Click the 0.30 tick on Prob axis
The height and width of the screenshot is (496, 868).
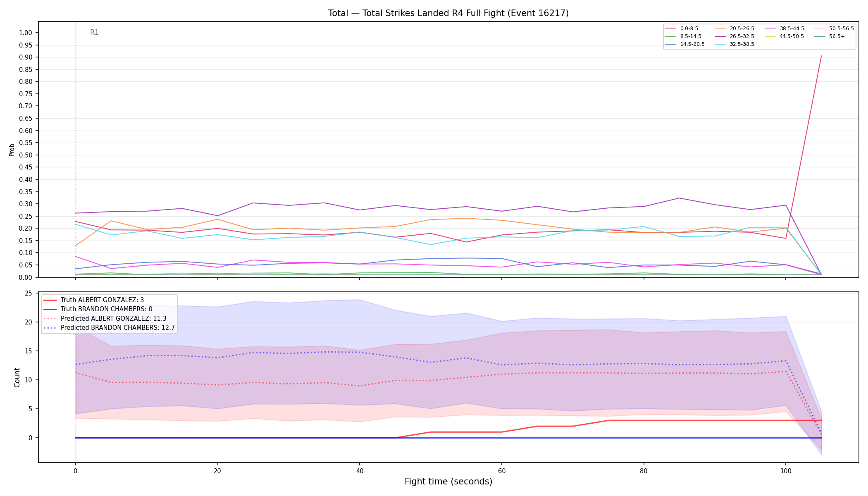click(25, 204)
